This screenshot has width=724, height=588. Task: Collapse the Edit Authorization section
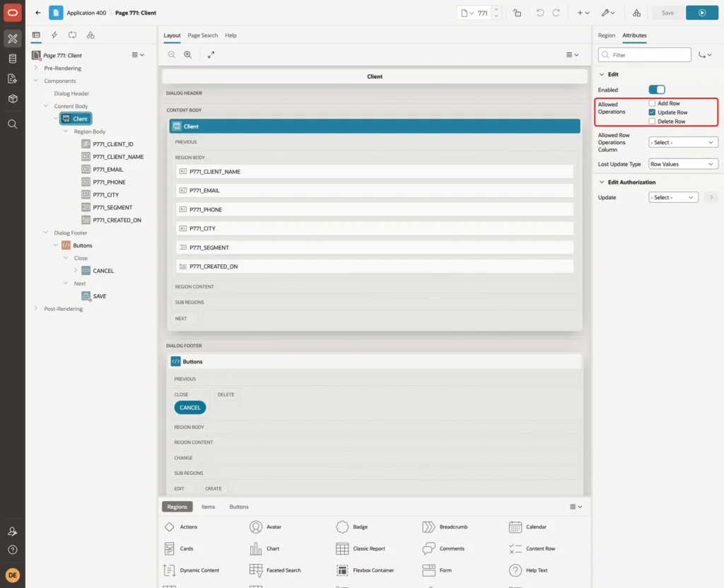click(x=601, y=182)
